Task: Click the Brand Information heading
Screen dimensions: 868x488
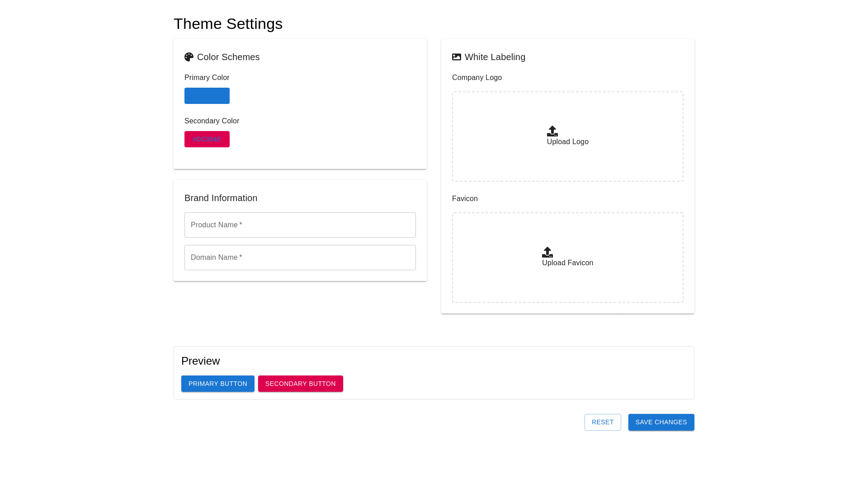Action: (221, 198)
